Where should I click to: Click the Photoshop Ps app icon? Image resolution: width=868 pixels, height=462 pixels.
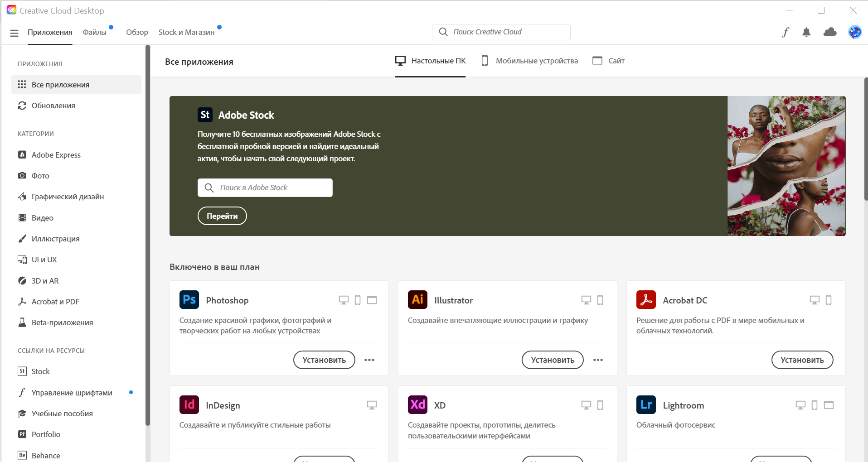189,300
